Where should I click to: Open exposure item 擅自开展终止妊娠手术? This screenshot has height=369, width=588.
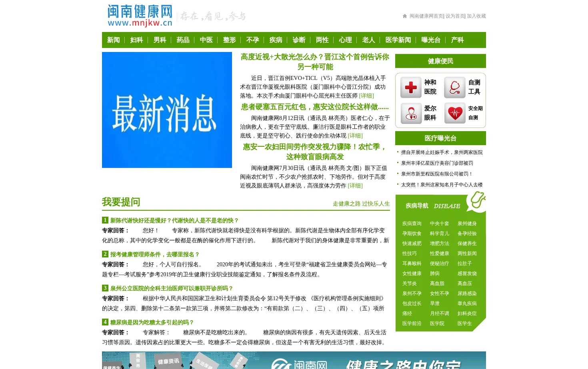click(x=442, y=152)
